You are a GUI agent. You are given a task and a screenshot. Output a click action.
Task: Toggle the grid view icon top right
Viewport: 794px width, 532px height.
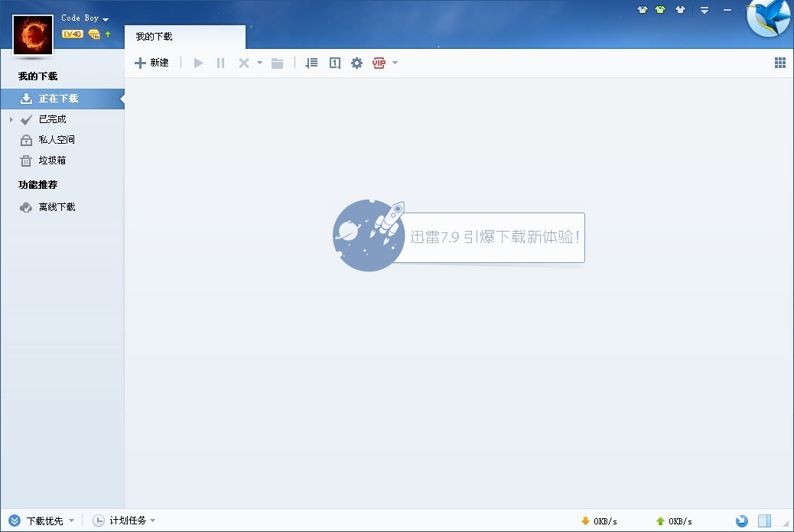tap(779, 62)
